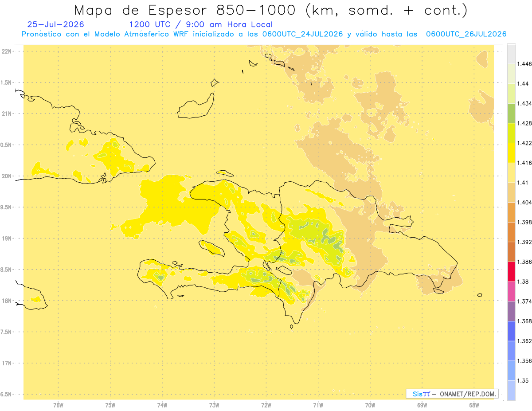Click the red swatch between 1.38 and 1.386
This screenshot has width=532, height=411.
click(511, 271)
